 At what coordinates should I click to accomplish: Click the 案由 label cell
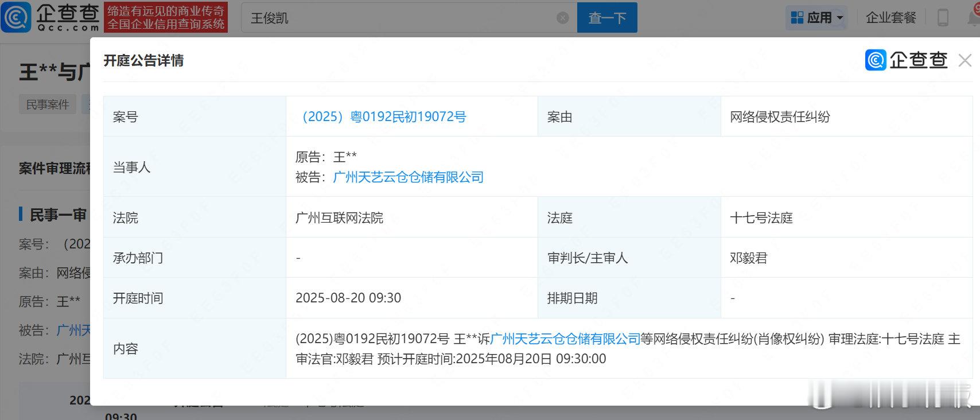coord(629,116)
